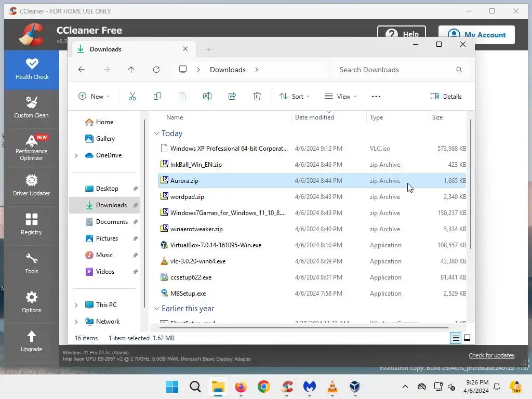This screenshot has height=399, width=532.
Task: Select wordpad.zip file
Action: pyautogui.click(x=312, y=197)
